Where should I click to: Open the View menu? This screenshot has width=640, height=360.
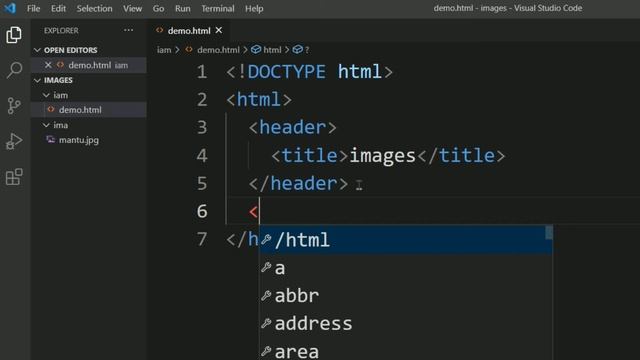133,8
